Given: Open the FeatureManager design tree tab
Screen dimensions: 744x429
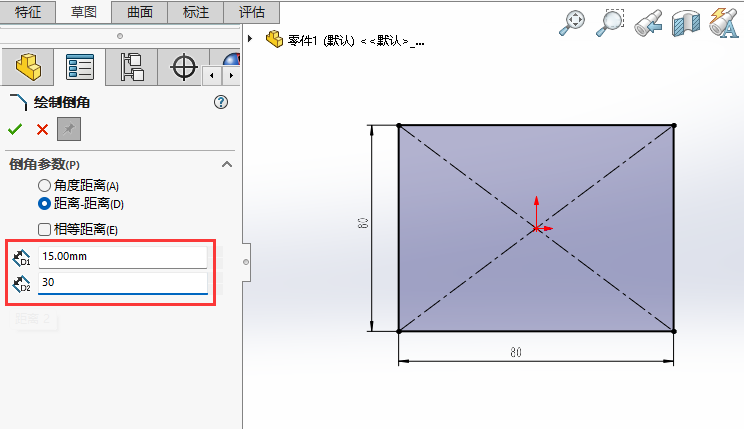Looking at the screenshot, I should [x=28, y=67].
